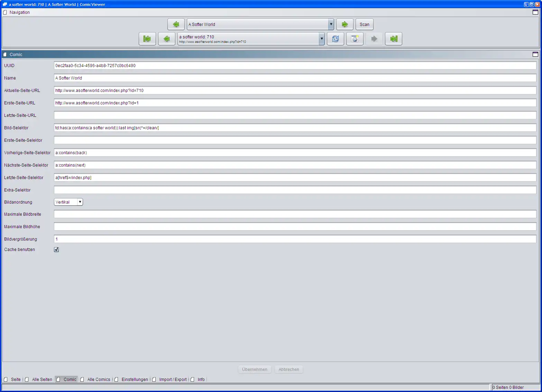The width and height of the screenshot is (542, 392).
Task: Go to the next comic with the green right arrow beside Scan
Action: [345, 24]
